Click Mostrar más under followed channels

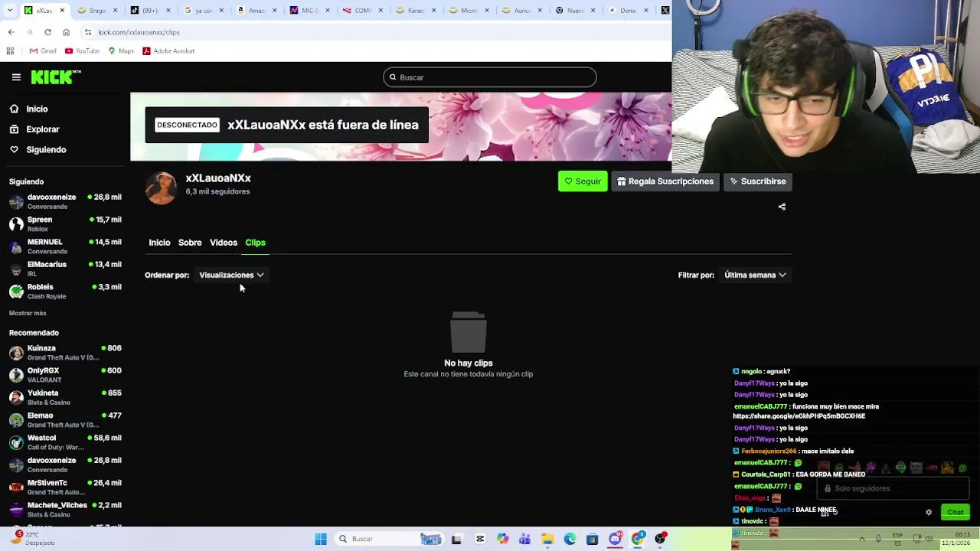28,313
